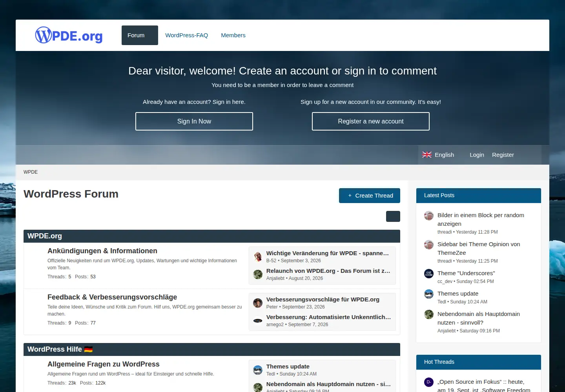The image size is (565, 392).
Task: Click Tedl avatar in Allgemeine Fragen Themes update
Action: click(x=258, y=370)
